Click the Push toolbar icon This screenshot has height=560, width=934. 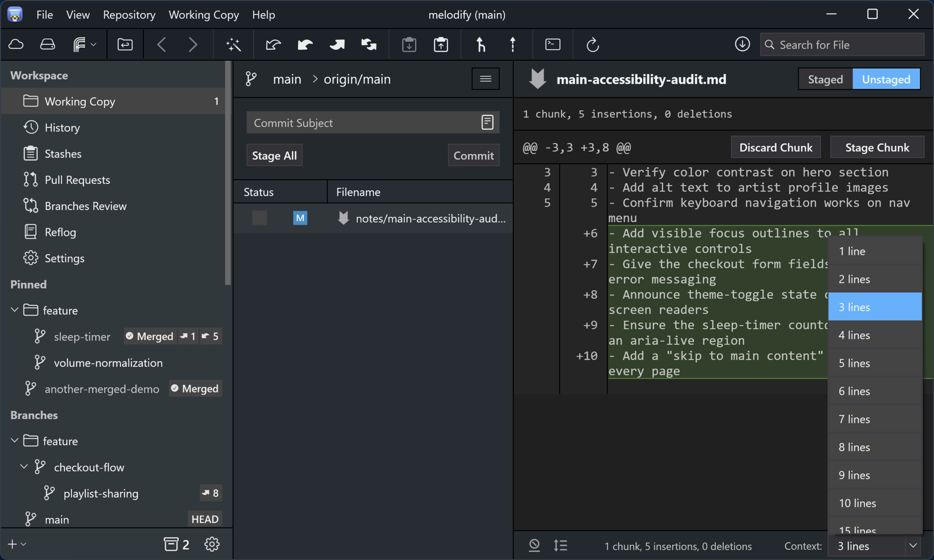tap(337, 45)
